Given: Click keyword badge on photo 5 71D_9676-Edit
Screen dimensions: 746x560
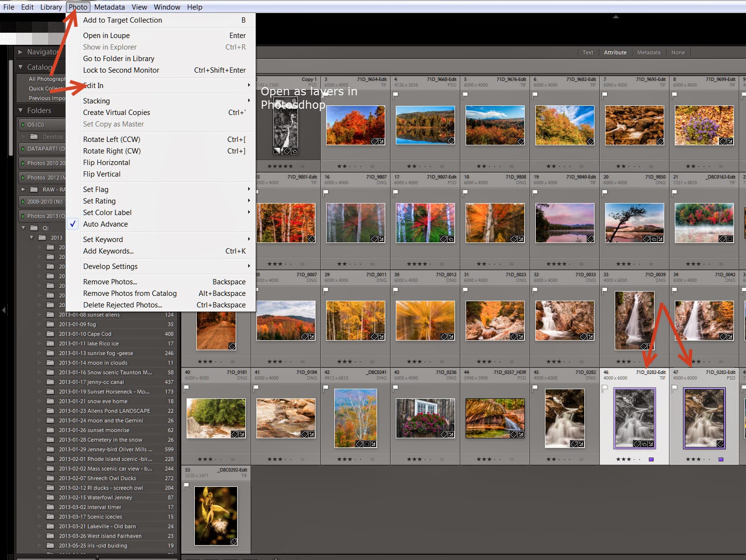Looking at the screenshot, I should coord(521,141).
